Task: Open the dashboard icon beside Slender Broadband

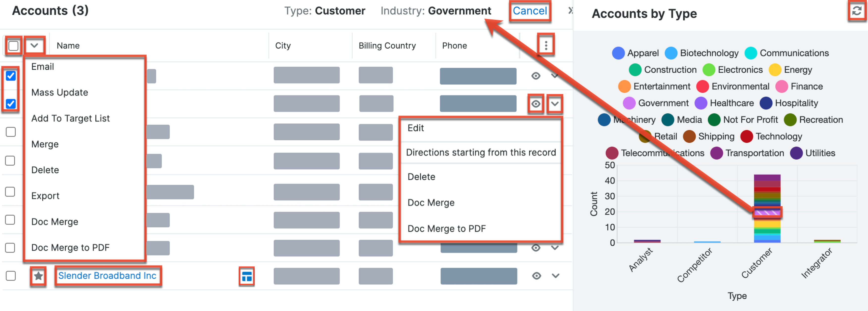Action: tap(247, 276)
